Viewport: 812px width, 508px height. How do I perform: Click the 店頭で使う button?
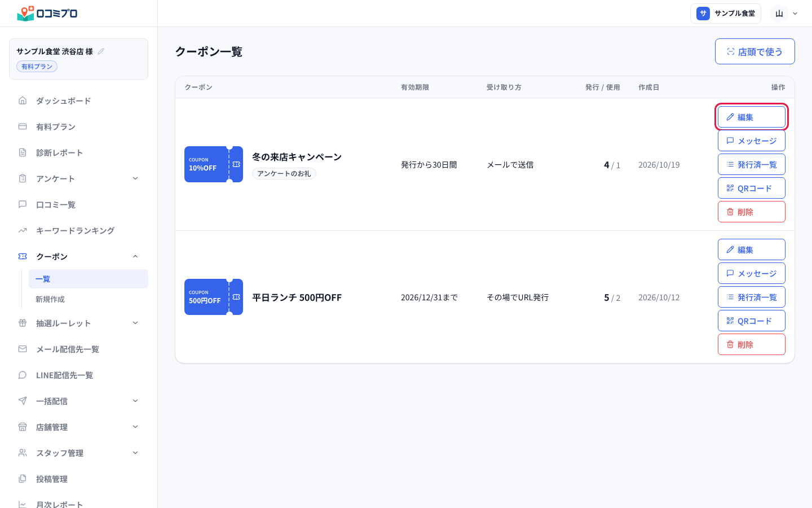[x=755, y=51]
